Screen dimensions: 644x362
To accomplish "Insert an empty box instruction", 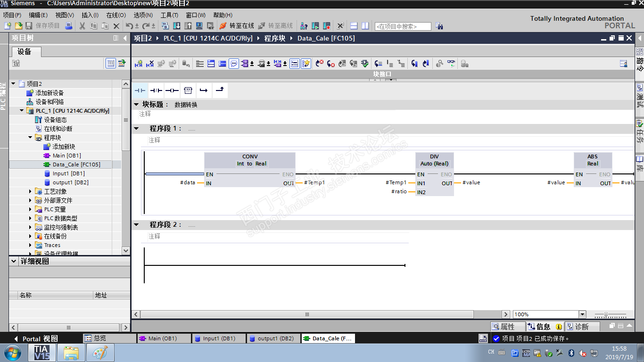I will click(188, 90).
